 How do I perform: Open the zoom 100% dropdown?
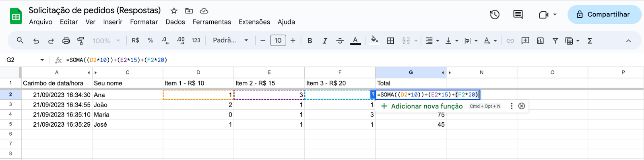(x=107, y=41)
